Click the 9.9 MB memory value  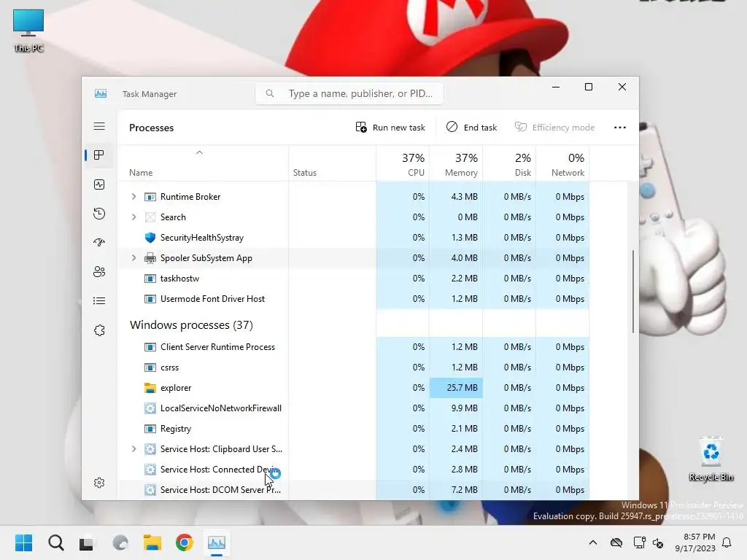tap(464, 408)
